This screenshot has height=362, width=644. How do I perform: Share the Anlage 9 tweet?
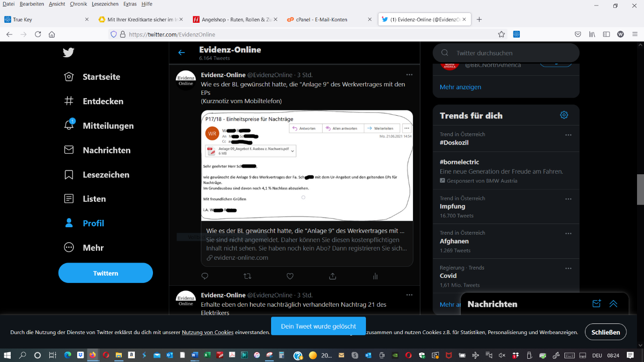(x=332, y=276)
